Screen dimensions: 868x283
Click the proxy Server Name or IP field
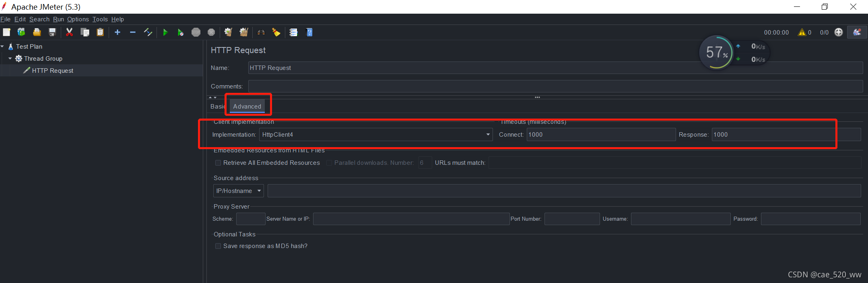(411, 219)
